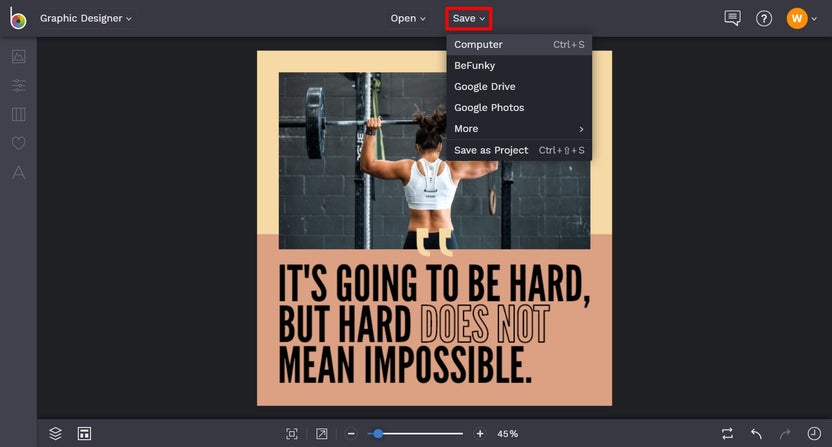Image resolution: width=832 pixels, height=447 pixels.
Task: Select the quotation mark graphic on canvas
Action: [434, 242]
